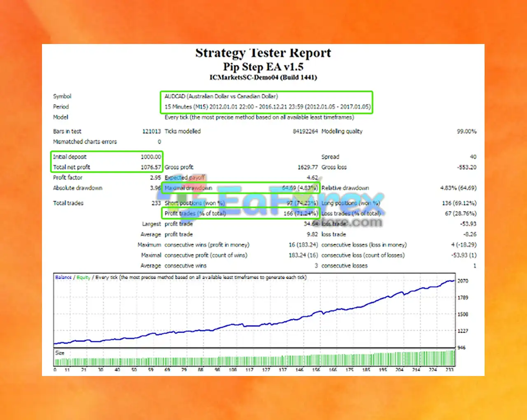The width and height of the screenshot is (527, 420).
Task: Click the "Loss trades (% of total)" label
Action: click(x=351, y=213)
